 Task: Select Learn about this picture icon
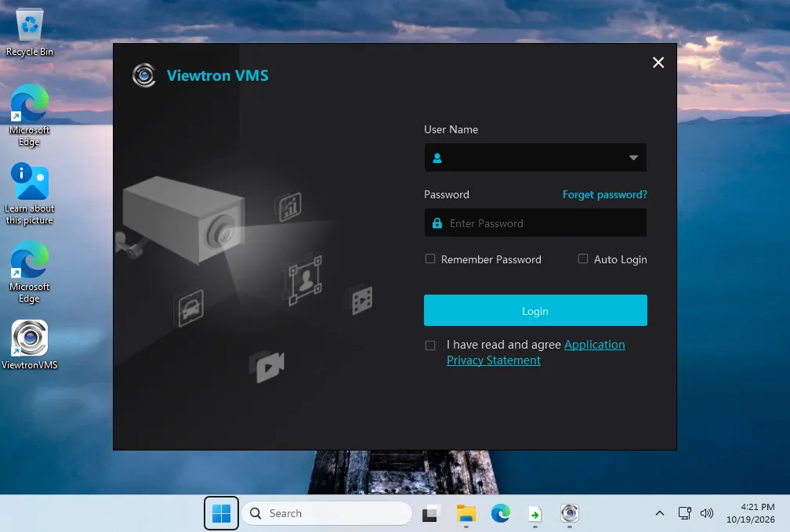(x=30, y=194)
